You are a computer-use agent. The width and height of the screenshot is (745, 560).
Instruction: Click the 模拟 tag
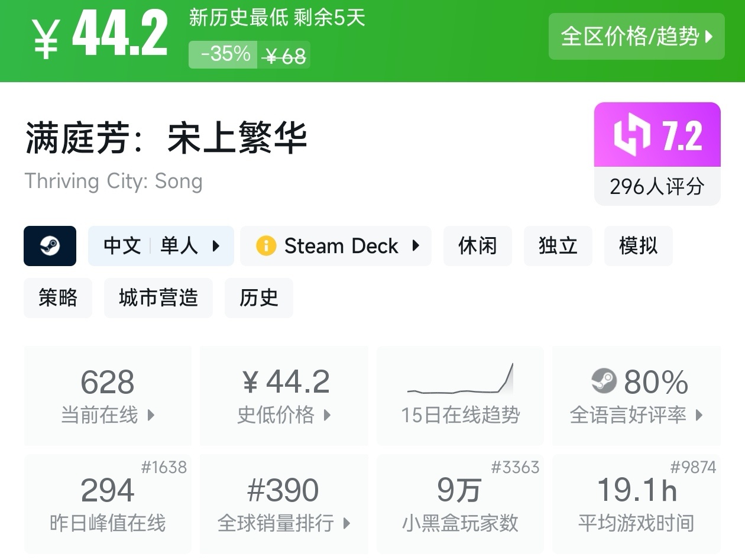point(638,246)
